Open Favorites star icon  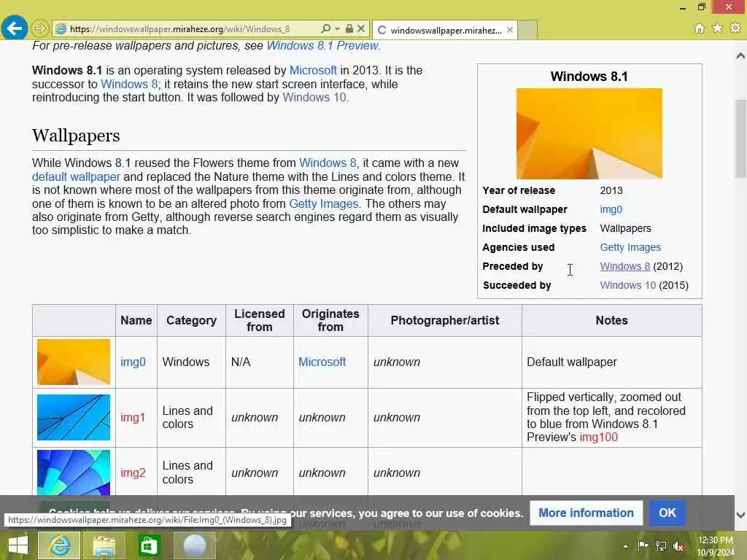point(717,28)
